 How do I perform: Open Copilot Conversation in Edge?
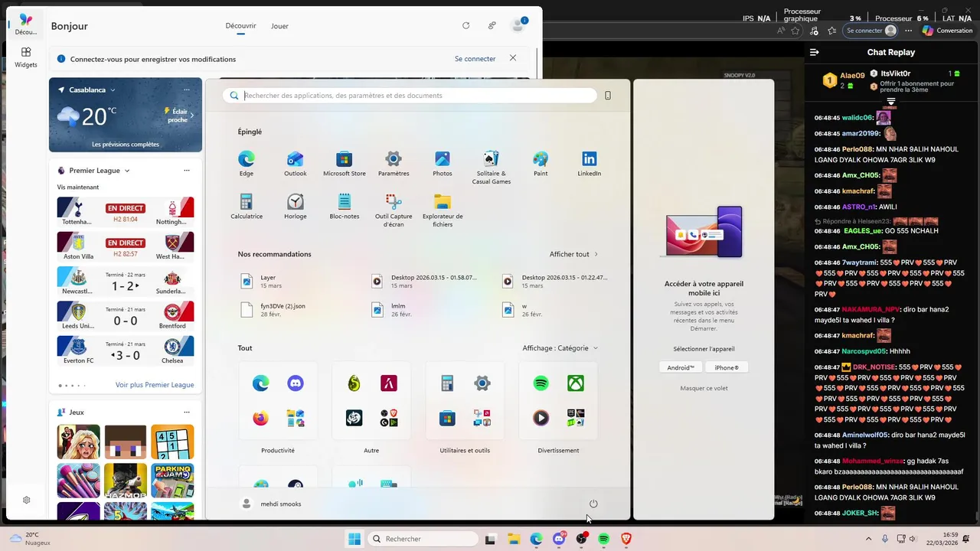(x=948, y=31)
